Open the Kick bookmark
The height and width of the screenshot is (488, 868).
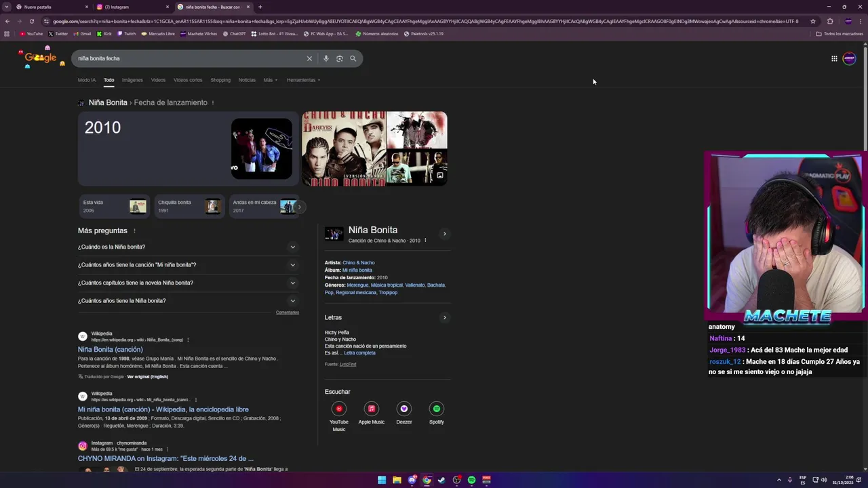click(104, 33)
